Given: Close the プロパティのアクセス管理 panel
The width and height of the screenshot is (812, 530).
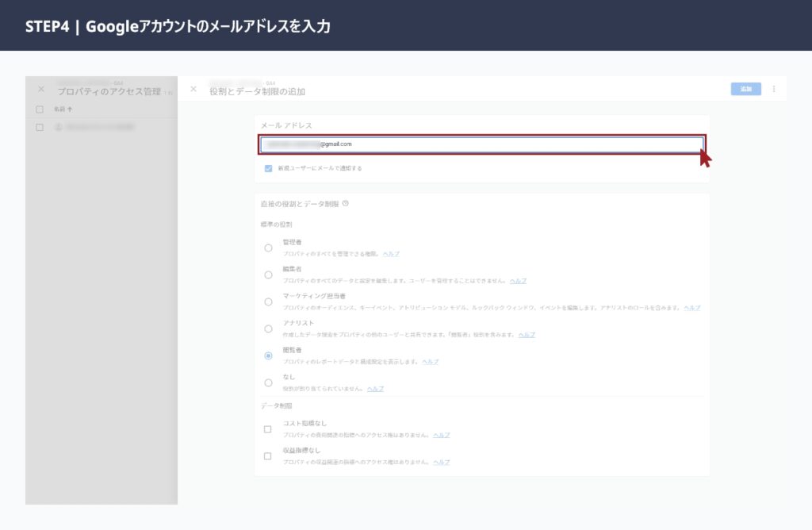Looking at the screenshot, I should tap(40, 89).
